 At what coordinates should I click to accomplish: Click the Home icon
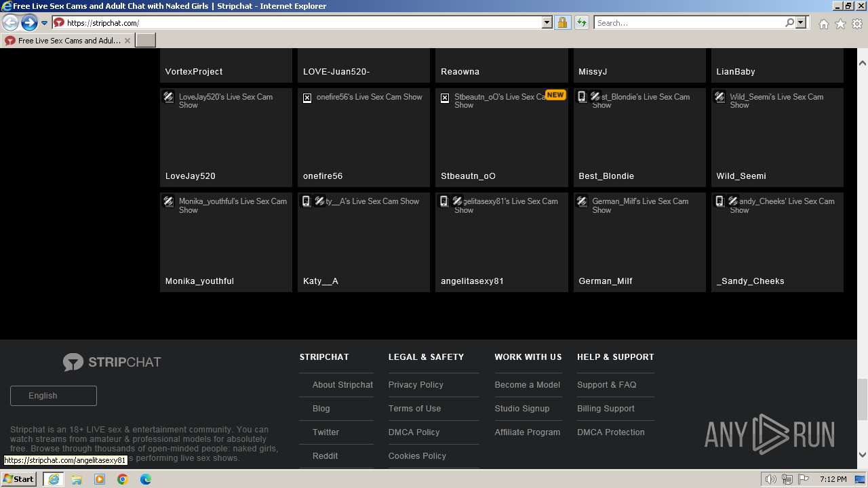(823, 24)
